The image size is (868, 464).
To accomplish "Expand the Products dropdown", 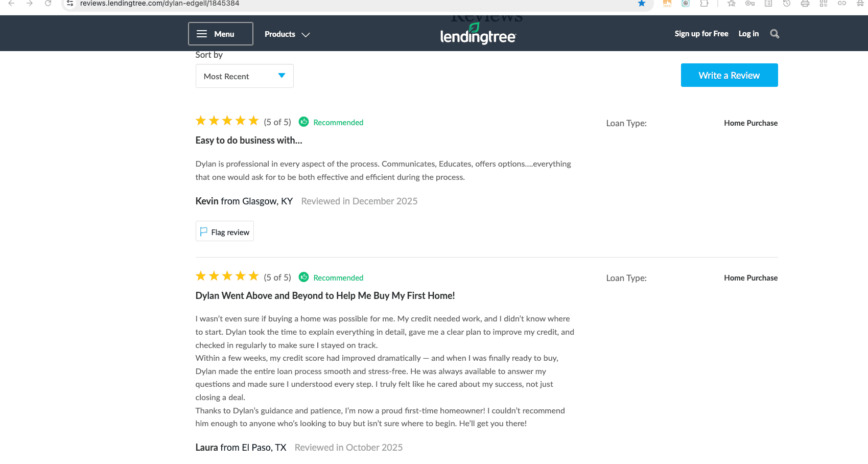I will click(287, 34).
